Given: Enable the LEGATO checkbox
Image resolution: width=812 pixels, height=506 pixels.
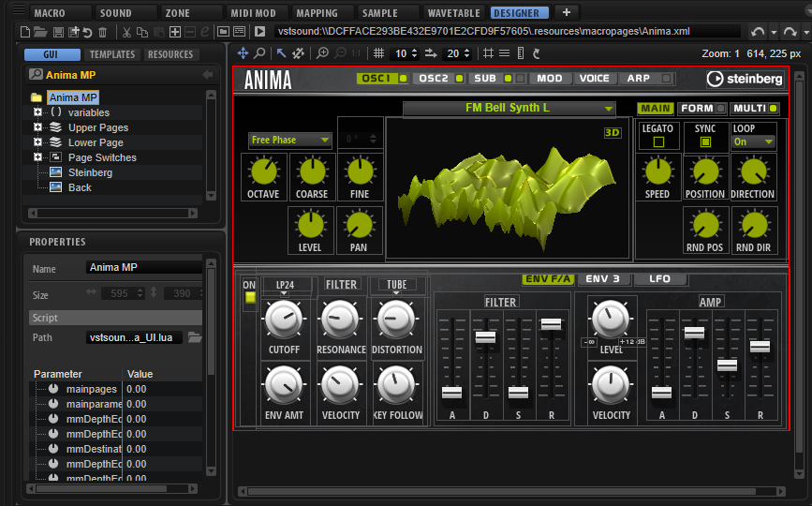Looking at the screenshot, I should pyautogui.click(x=658, y=141).
